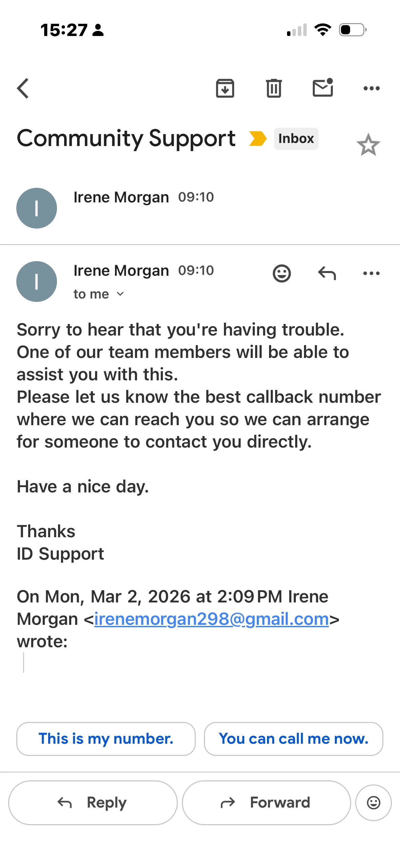This screenshot has width=400, height=868.
Task: Star the Community Support conversation
Action: click(368, 145)
